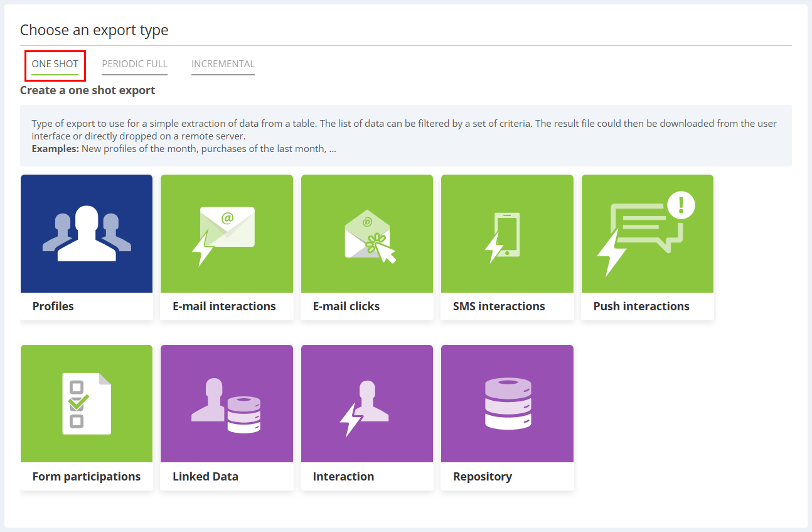Click the Form participations label
This screenshot has height=532, width=812.
pyautogui.click(x=87, y=477)
